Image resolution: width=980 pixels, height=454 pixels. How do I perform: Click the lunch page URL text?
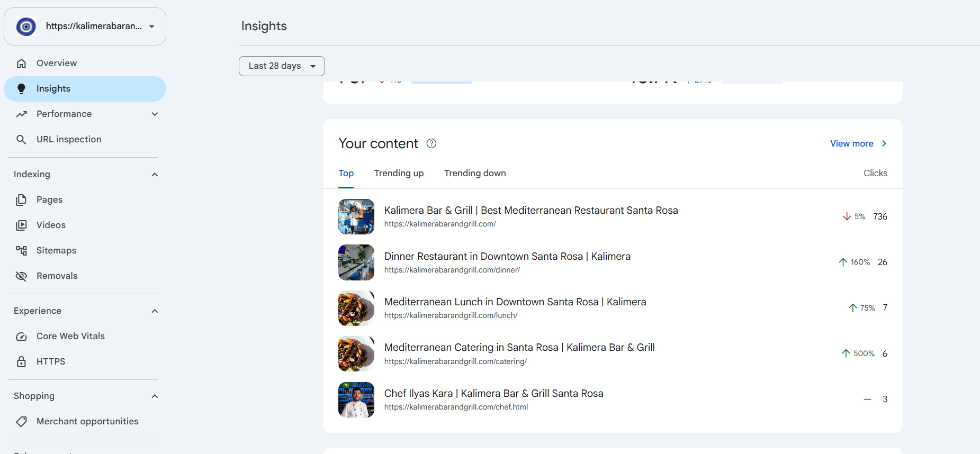click(x=451, y=315)
